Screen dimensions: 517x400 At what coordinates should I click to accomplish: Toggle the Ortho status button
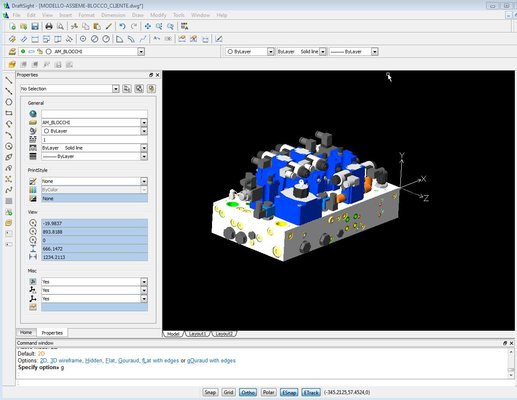click(248, 392)
